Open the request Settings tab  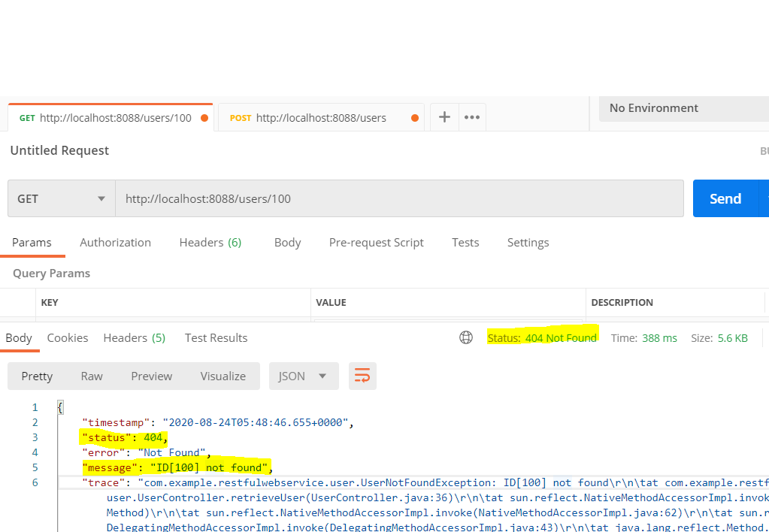tap(528, 242)
